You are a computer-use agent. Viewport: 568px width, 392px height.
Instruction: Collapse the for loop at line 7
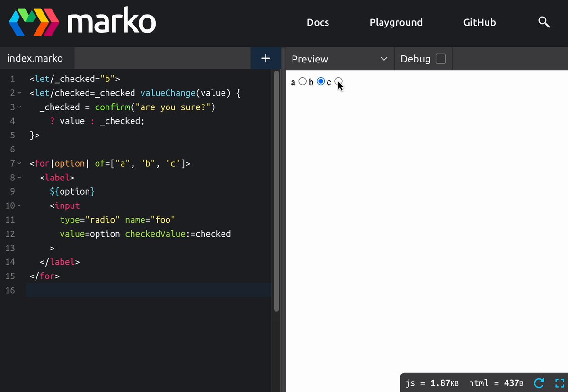click(19, 163)
